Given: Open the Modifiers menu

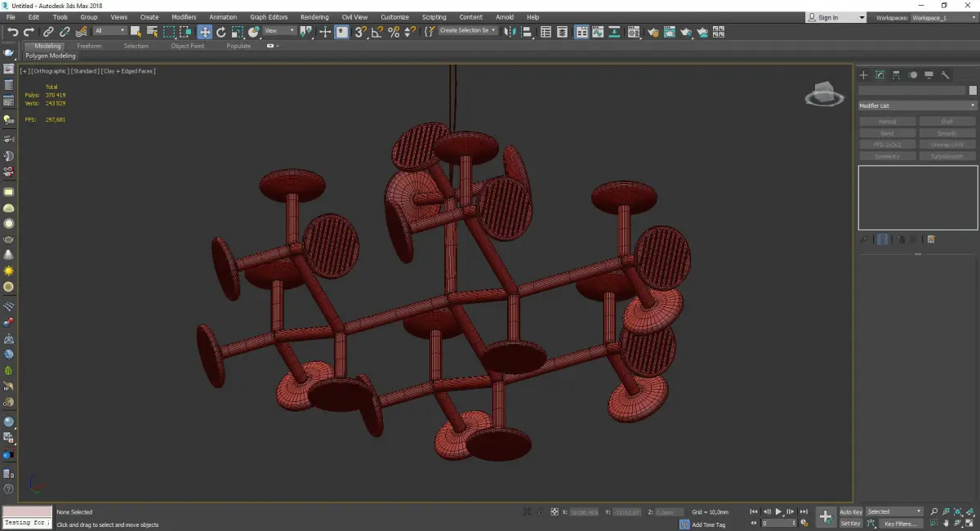Looking at the screenshot, I should click(184, 17).
